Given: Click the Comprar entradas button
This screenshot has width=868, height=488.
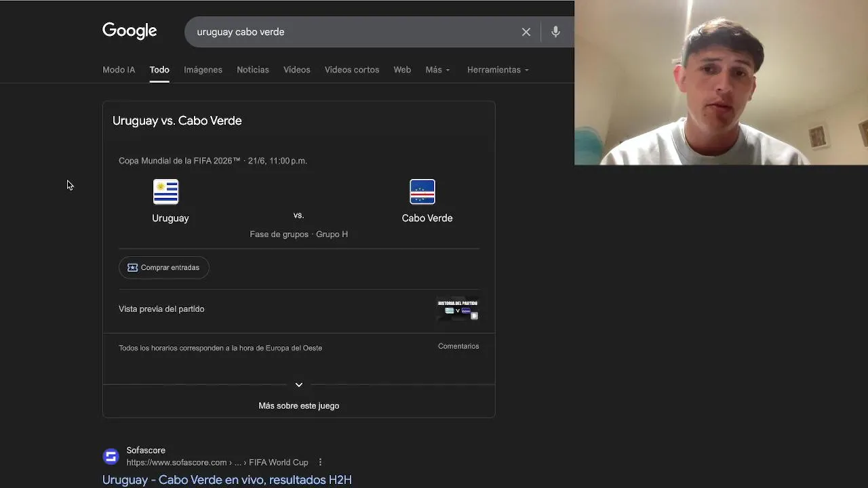Looking at the screenshot, I should coord(164,268).
